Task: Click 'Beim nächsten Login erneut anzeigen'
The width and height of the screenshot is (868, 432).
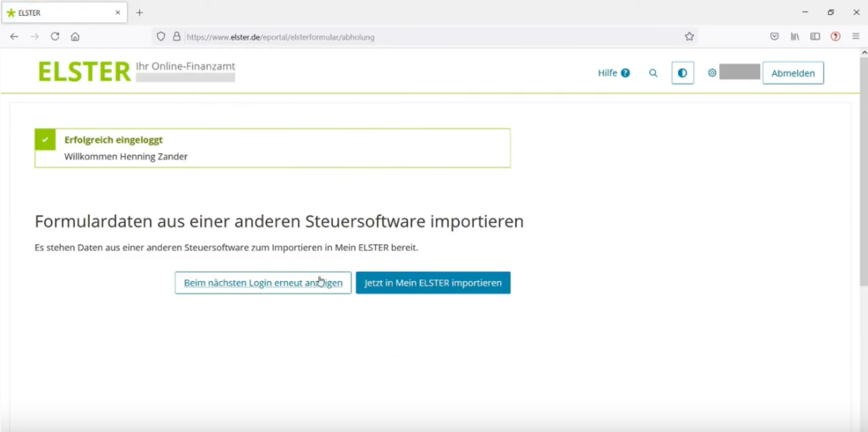Action: [x=263, y=283]
